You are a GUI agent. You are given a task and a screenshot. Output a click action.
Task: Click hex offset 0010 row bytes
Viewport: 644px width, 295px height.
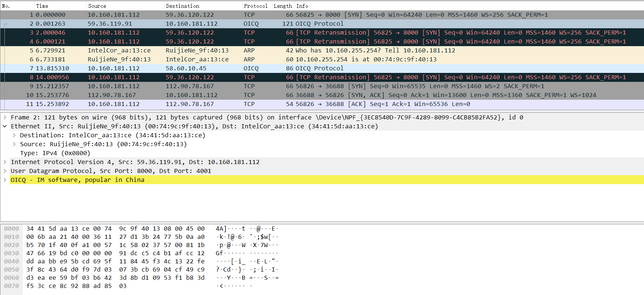pos(116,237)
